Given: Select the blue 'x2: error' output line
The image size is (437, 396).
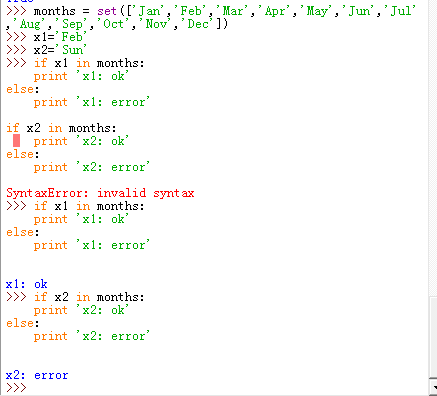Looking at the screenshot, I should 37,375.
